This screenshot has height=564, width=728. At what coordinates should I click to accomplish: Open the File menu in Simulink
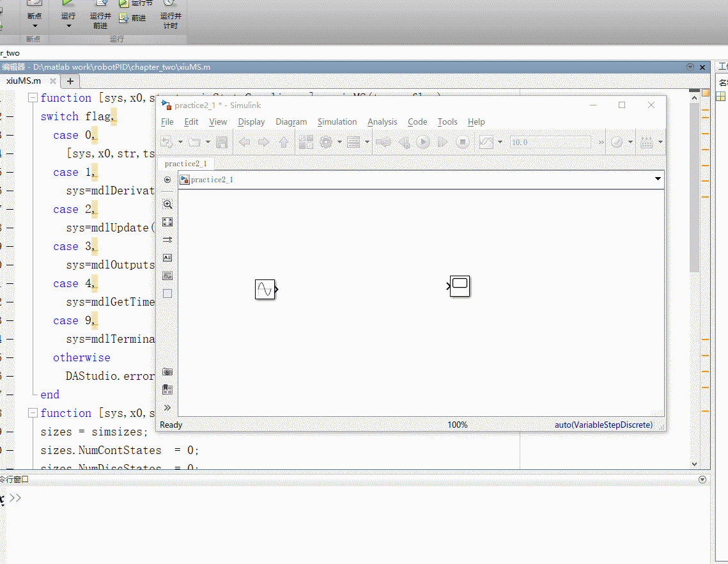click(x=167, y=121)
